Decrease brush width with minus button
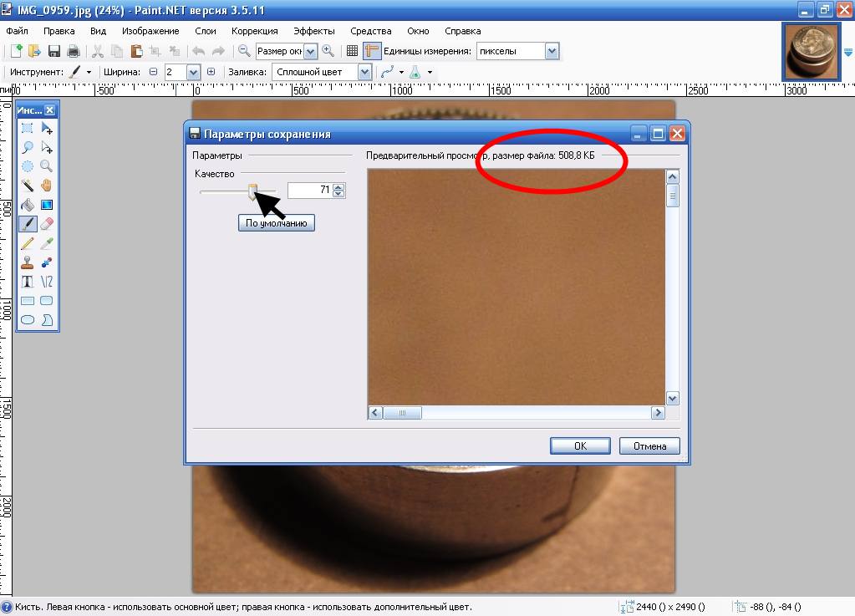Image resolution: width=855 pixels, height=616 pixels. (x=153, y=72)
